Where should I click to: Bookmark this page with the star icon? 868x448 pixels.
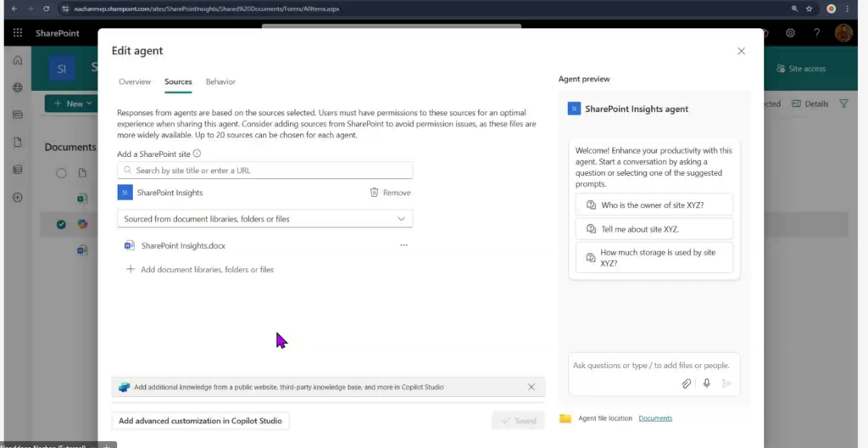(x=810, y=8)
